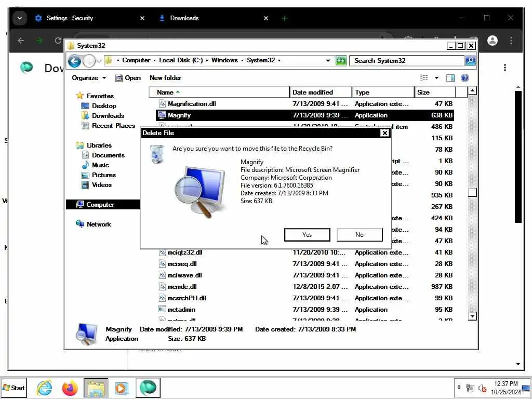Switch to Downloads browser tab
This screenshot has width=532, height=399.
click(214, 18)
